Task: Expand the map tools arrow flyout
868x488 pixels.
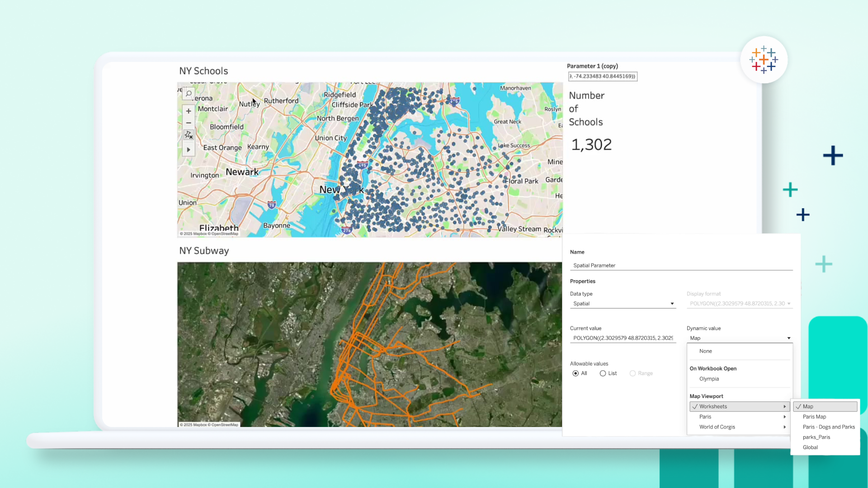Action: coord(189,150)
